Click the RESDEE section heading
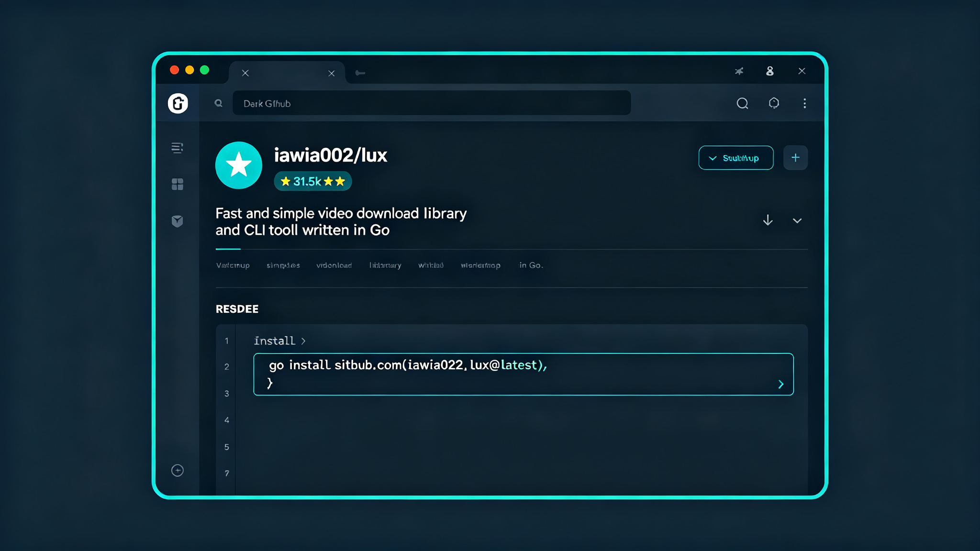Viewport: 980px width, 551px height. [x=237, y=309]
